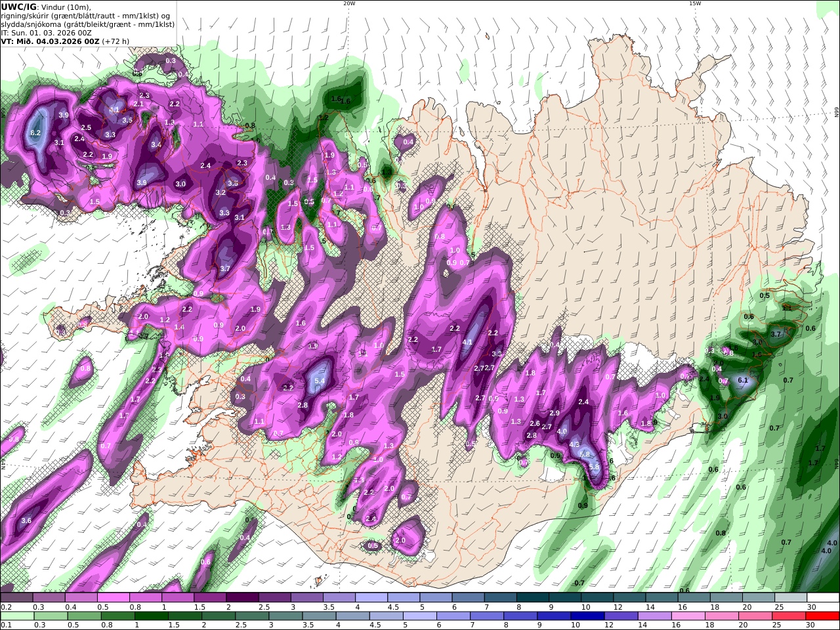The image size is (840, 630).
Task: Select rain scale swatch between 25 and 30
Action: 788,616
